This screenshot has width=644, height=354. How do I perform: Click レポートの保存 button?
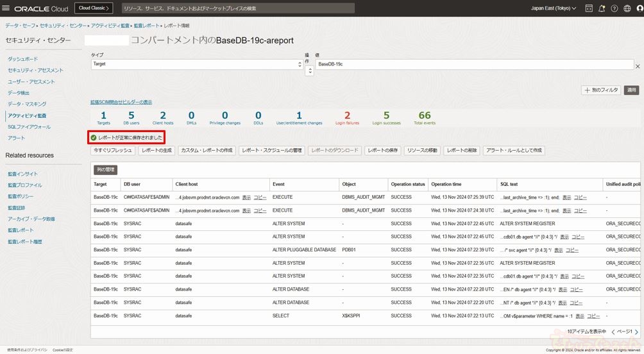point(383,150)
